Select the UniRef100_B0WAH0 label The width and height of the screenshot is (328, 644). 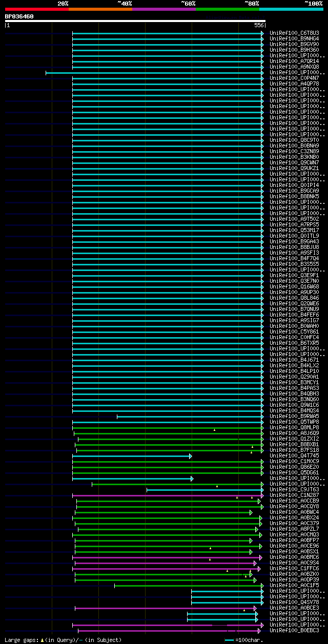click(x=294, y=326)
